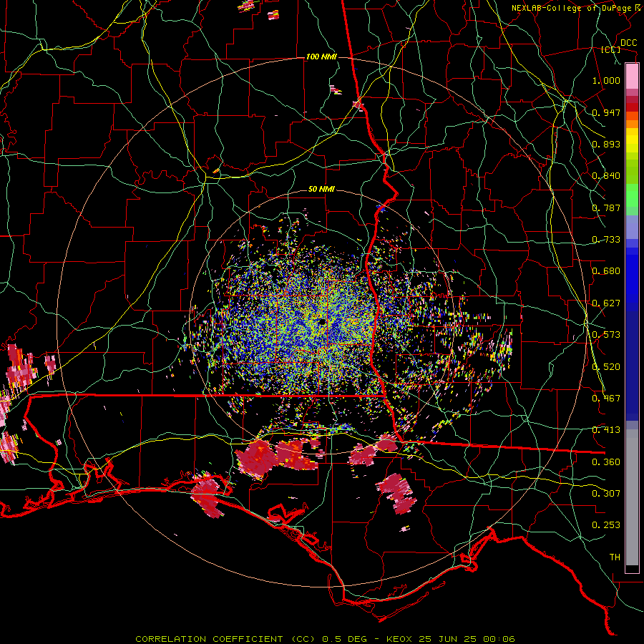This screenshot has height=644, width=644.
Task: Click the 0.947 scale value
Action: coord(606,112)
